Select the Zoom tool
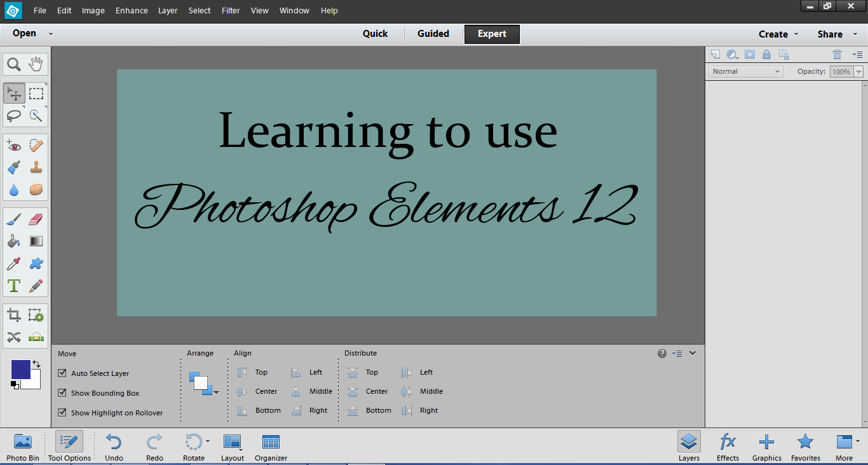This screenshot has height=465, width=868. click(x=14, y=64)
